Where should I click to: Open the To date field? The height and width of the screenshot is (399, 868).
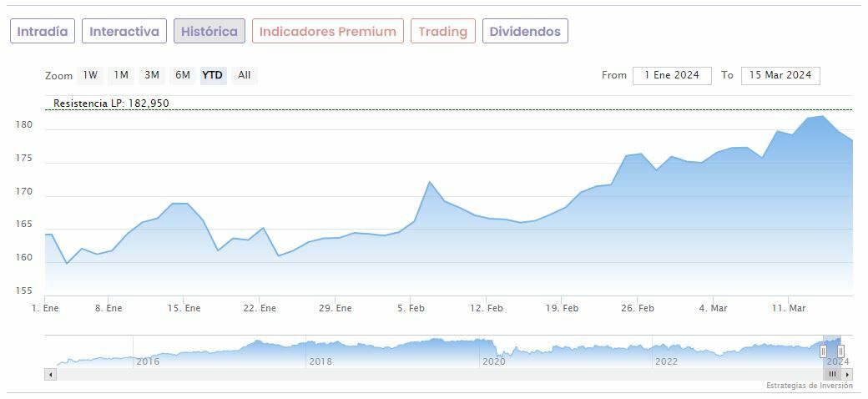tap(780, 75)
